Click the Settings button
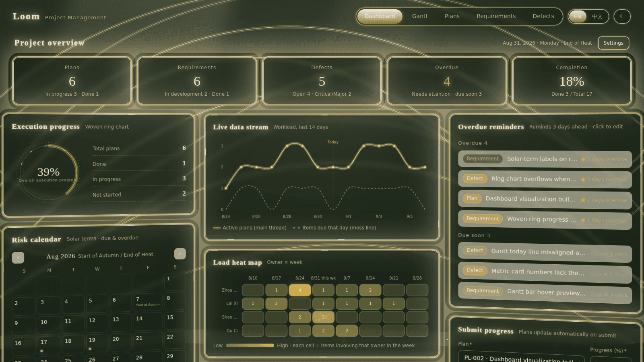The width and height of the screenshot is (644, 362). tap(613, 43)
